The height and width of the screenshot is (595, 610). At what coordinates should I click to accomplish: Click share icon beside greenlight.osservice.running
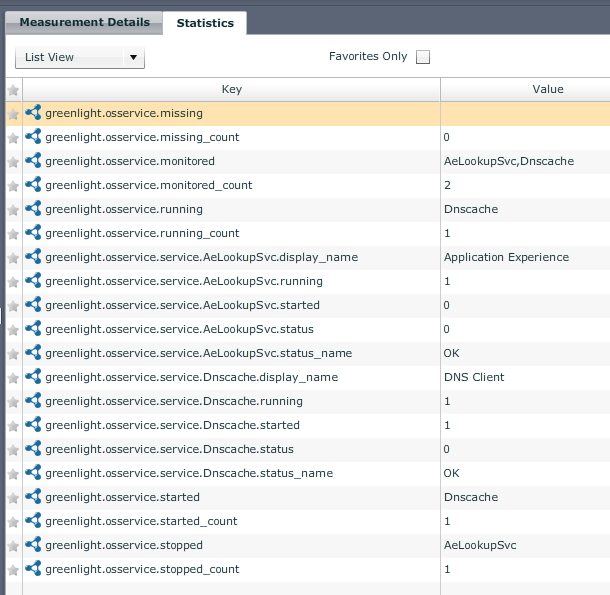[33, 209]
